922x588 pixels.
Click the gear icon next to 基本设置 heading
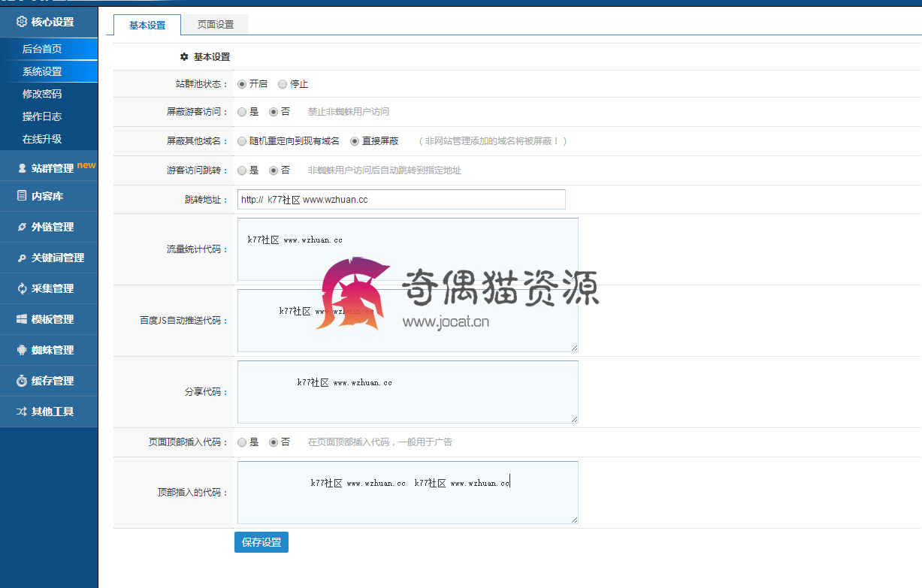tap(184, 56)
